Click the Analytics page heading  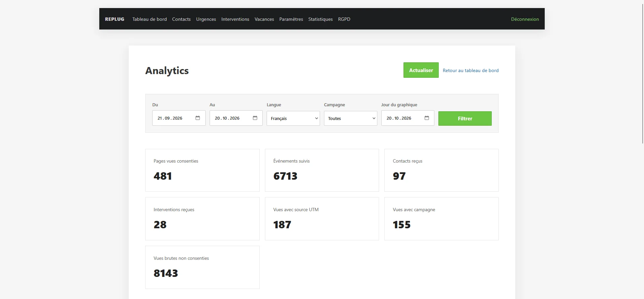click(167, 71)
